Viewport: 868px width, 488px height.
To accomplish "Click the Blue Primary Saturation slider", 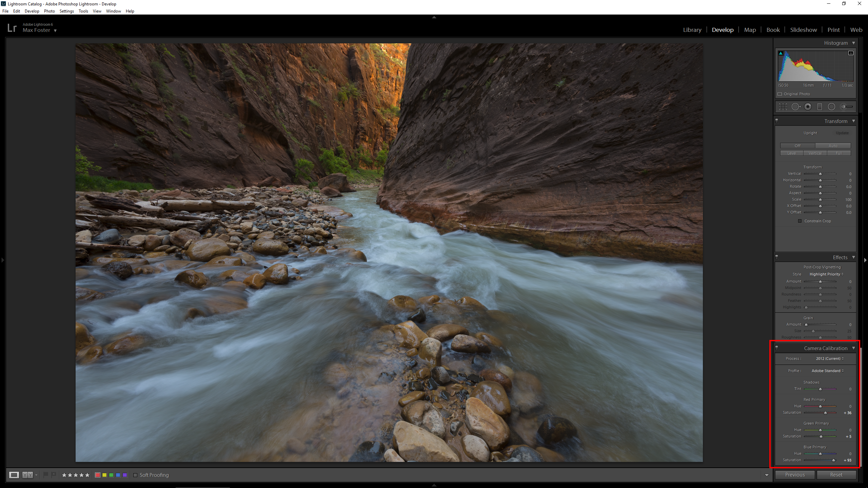I will tap(820, 460).
